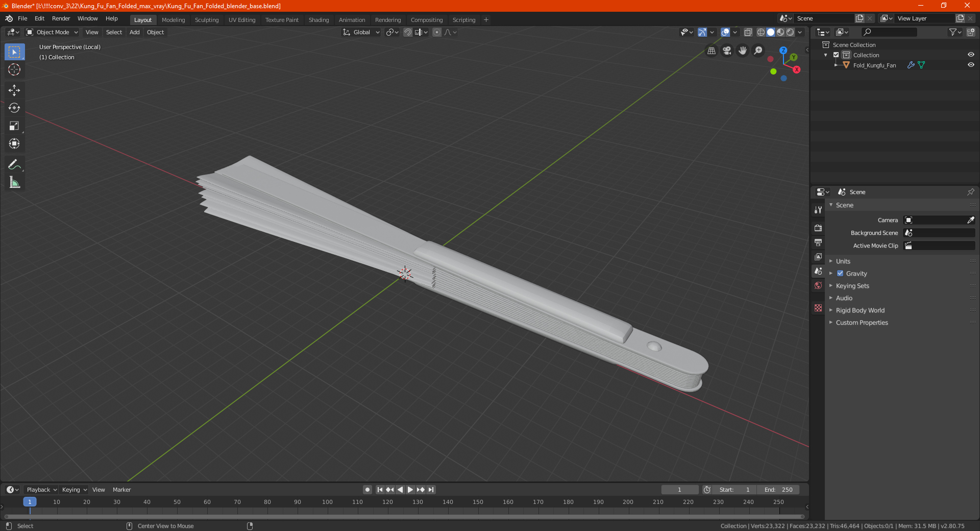Screen dimensions: 980x531
Task: Open the Marker menu in timeline
Action: click(121, 490)
